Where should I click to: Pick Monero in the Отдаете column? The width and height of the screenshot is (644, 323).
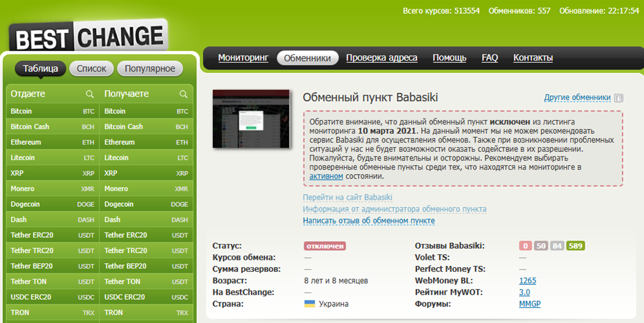tap(53, 189)
